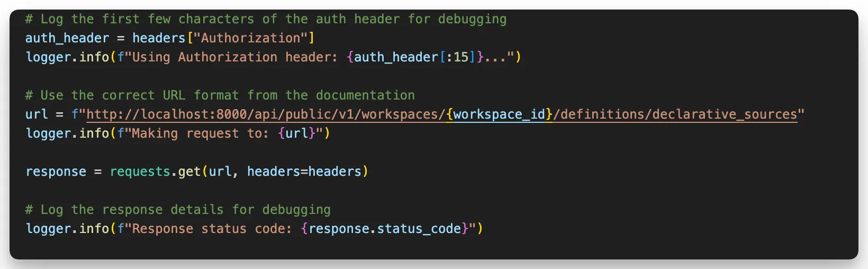Click the response variable name

(x=56, y=172)
